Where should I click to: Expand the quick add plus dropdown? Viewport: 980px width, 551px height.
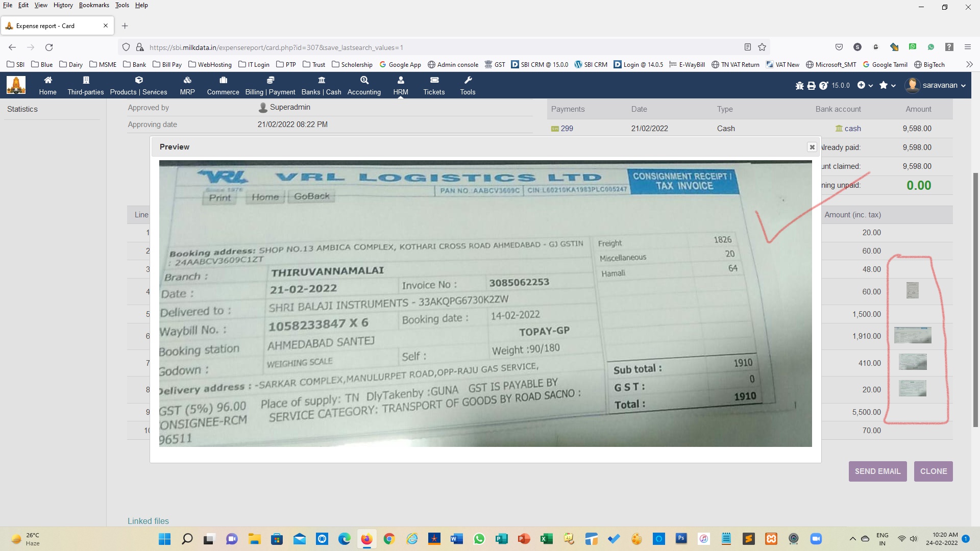pyautogui.click(x=865, y=85)
